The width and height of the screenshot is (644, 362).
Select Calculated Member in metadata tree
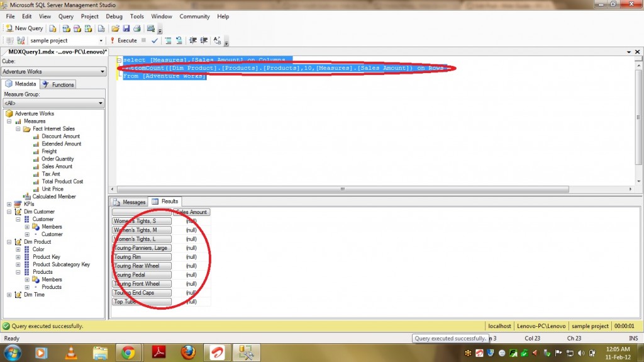point(53,196)
